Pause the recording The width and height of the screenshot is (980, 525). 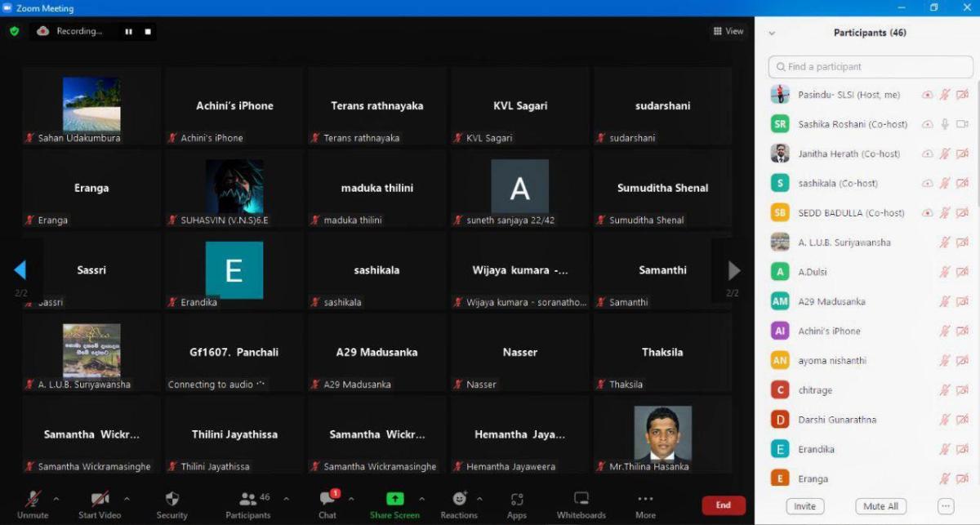(128, 32)
